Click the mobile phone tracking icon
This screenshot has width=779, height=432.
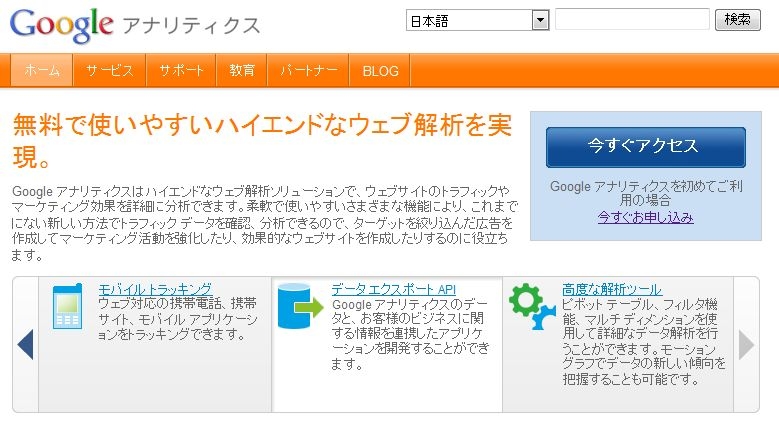tap(68, 306)
